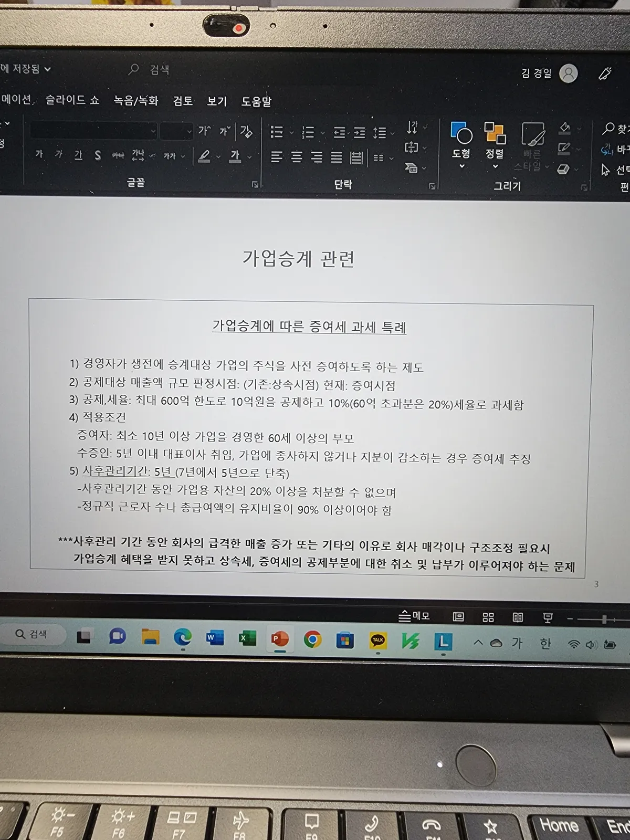Open KakaoTalk from taskbar
The image size is (630, 840).
[x=378, y=640]
